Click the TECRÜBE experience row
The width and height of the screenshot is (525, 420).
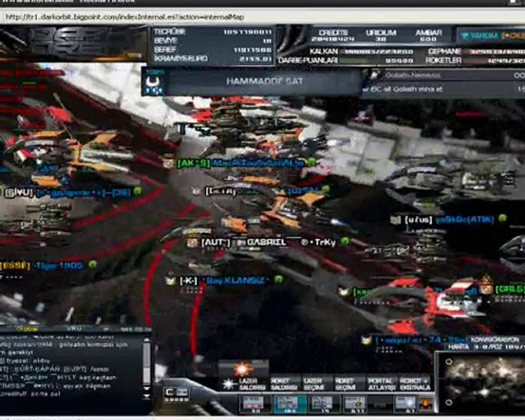212,32
